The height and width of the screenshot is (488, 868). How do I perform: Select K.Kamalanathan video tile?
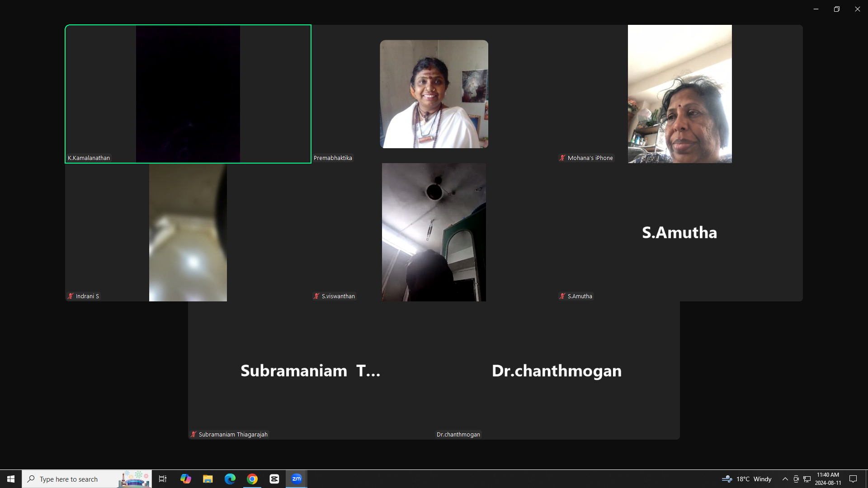point(188,94)
